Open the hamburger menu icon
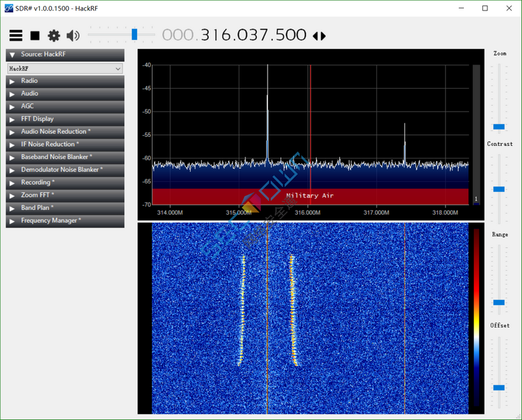 click(x=16, y=35)
